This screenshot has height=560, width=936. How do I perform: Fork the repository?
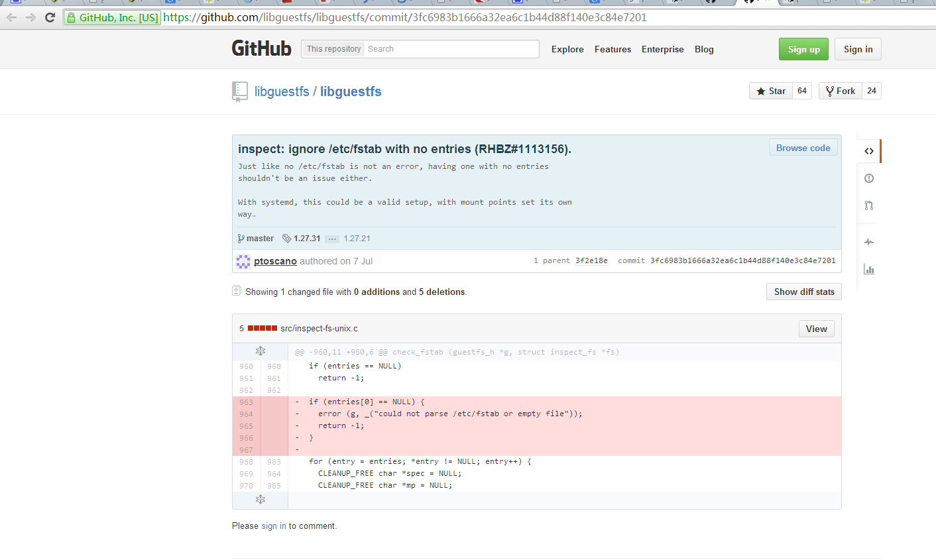pyautogui.click(x=840, y=91)
